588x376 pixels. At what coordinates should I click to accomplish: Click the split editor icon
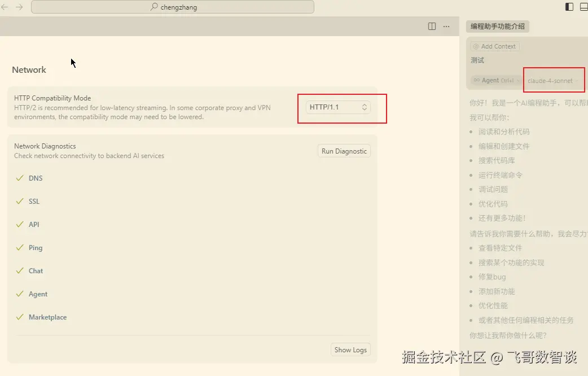432,26
